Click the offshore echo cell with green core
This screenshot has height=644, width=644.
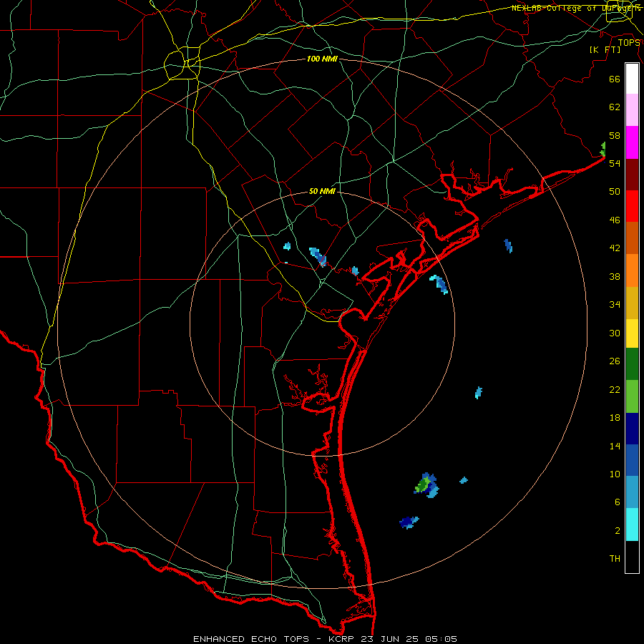pyautogui.click(x=426, y=485)
